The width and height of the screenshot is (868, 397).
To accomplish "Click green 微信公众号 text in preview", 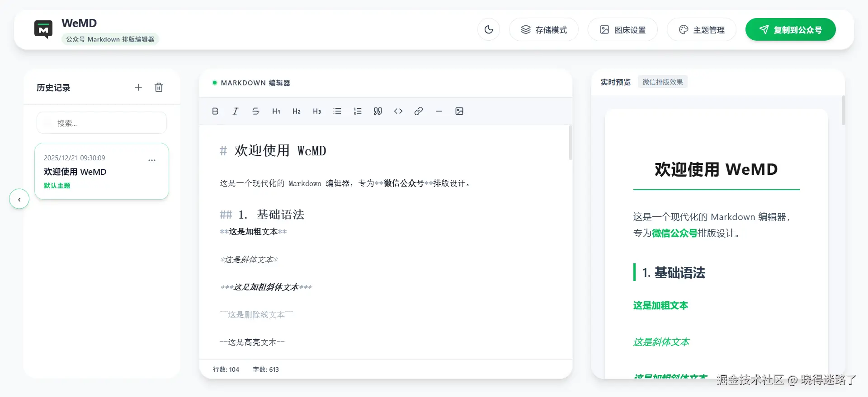I will (x=675, y=234).
